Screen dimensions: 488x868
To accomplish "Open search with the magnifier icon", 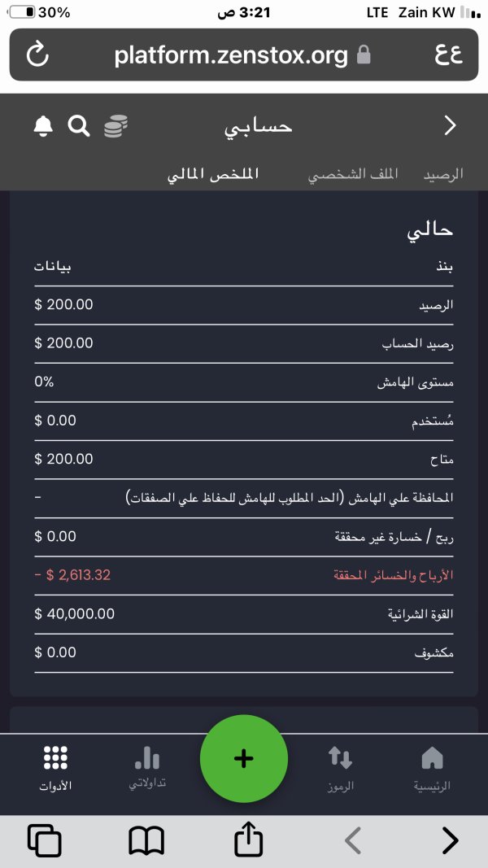I will 79,126.
